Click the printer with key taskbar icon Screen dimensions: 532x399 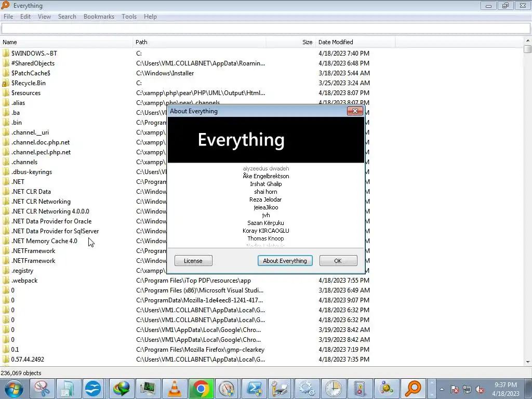(281, 389)
